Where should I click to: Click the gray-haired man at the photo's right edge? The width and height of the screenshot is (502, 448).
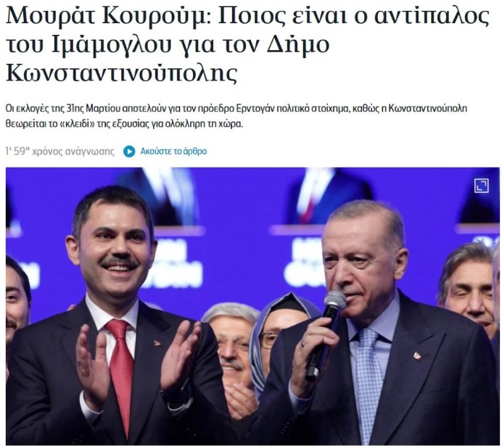(x=467, y=288)
